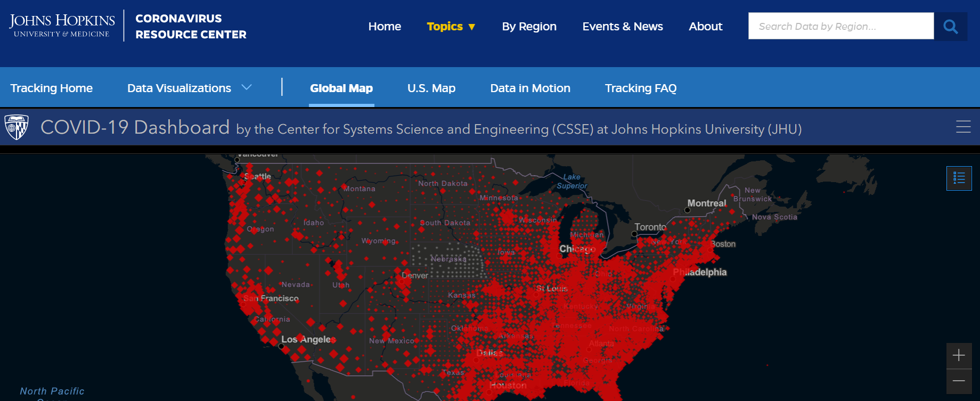Go to Tracking FAQ
The height and width of the screenshot is (401, 980).
[640, 88]
